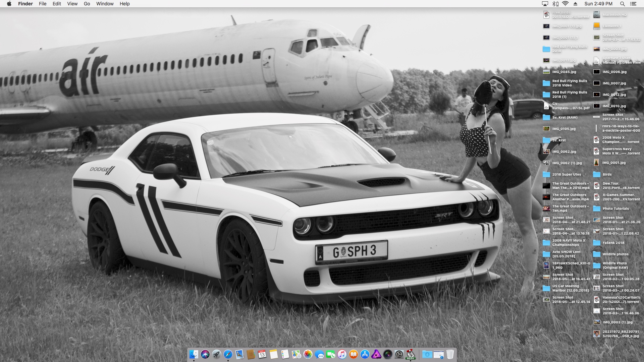Click the clock Sun 2:49 PM

pyautogui.click(x=598, y=4)
